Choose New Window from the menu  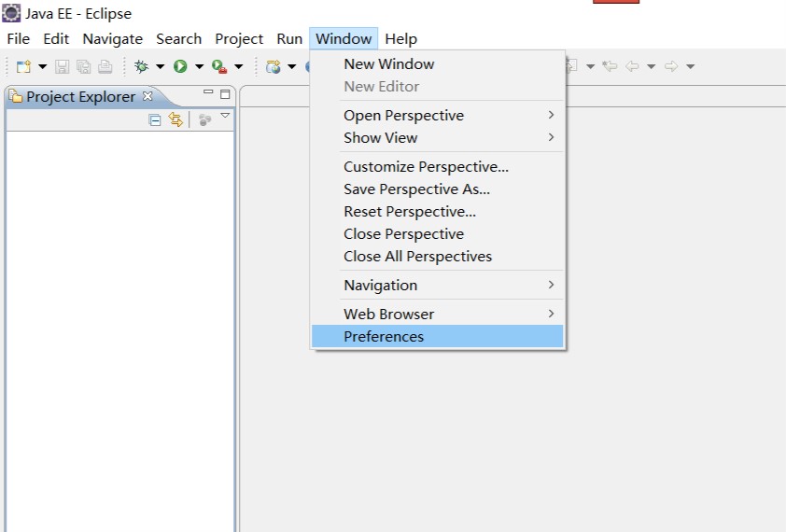[x=438, y=64]
